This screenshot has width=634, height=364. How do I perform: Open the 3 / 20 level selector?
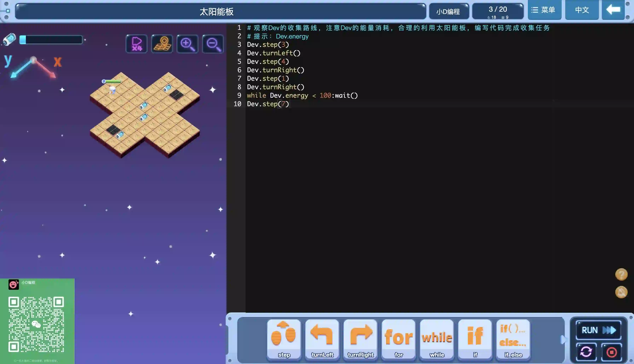[x=498, y=11]
